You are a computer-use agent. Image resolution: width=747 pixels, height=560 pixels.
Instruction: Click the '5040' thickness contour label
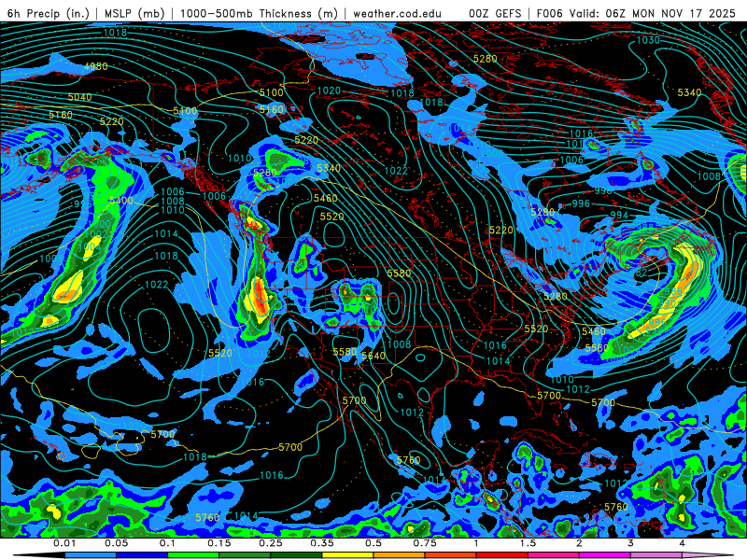79,97
